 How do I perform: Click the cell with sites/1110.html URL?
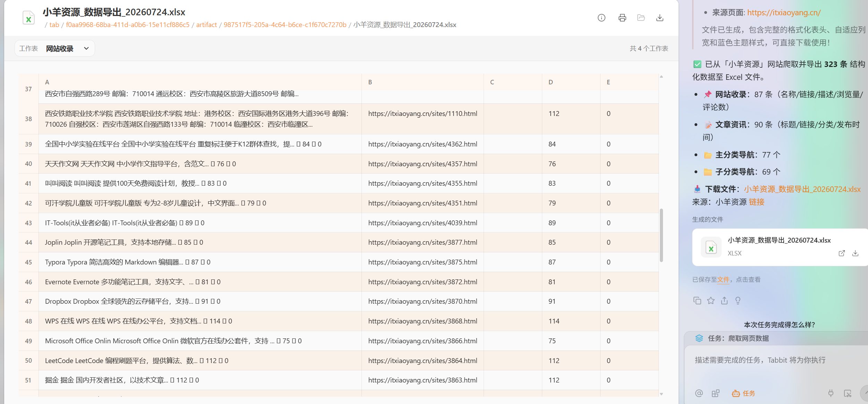[x=423, y=119]
